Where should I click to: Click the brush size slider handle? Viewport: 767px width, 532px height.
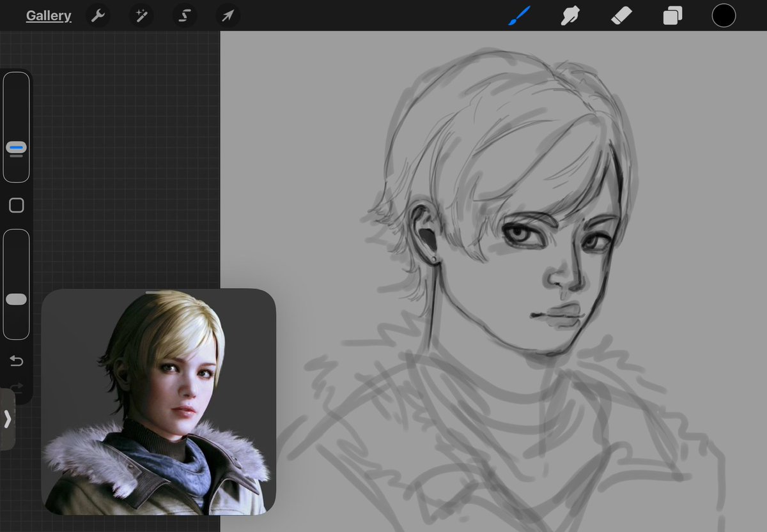click(16, 148)
